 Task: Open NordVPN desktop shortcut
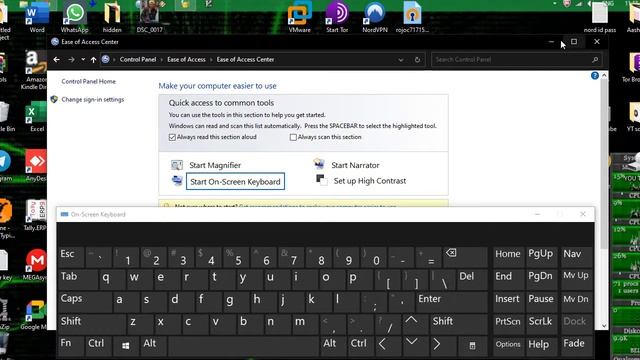click(x=375, y=16)
